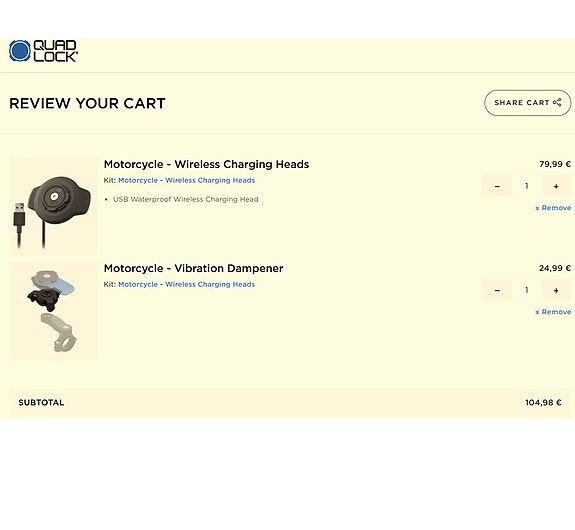Click quantity field for Wireless Charging Heads

pos(527,186)
